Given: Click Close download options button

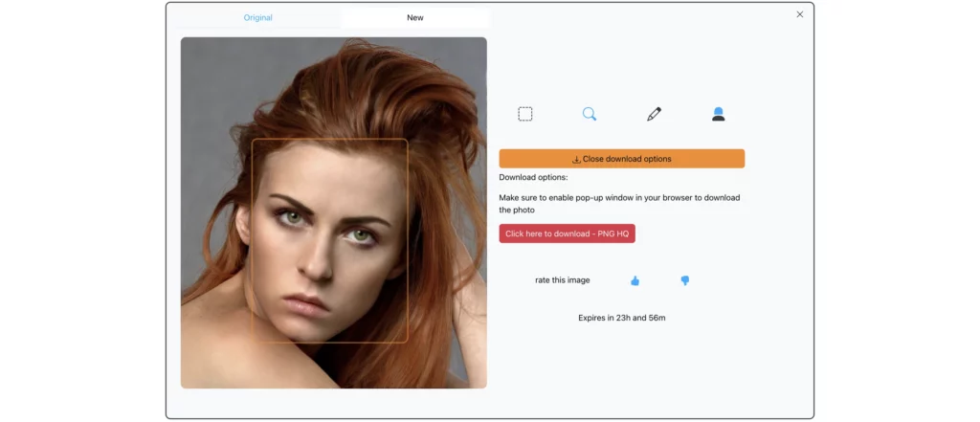Looking at the screenshot, I should pos(622,159).
